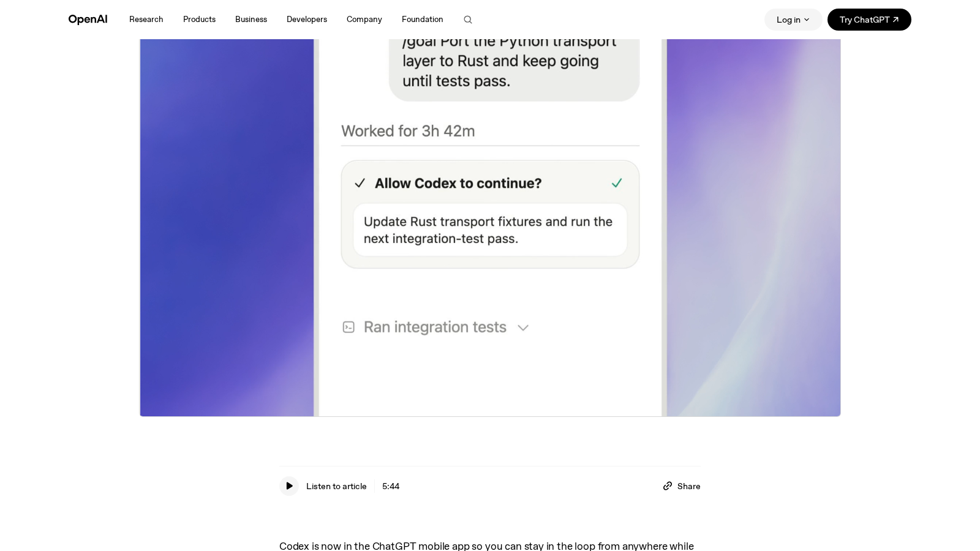Image resolution: width=980 pixels, height=551 pixels.
Task: Click the black checkmark before Allow Codex
Action: (x=360, y=183)
